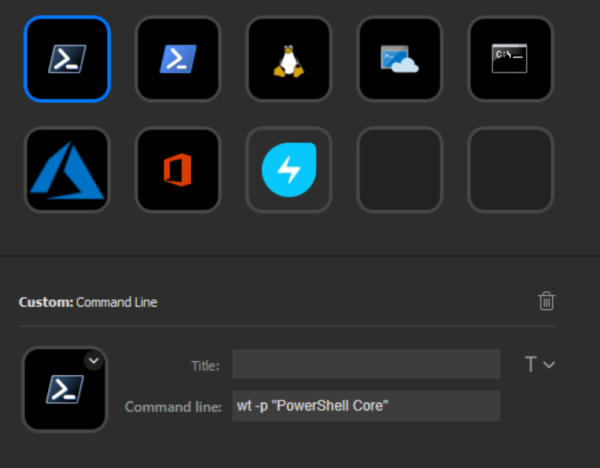Select the blue PowerShell key
600x468 pixels.
[178, 59]
